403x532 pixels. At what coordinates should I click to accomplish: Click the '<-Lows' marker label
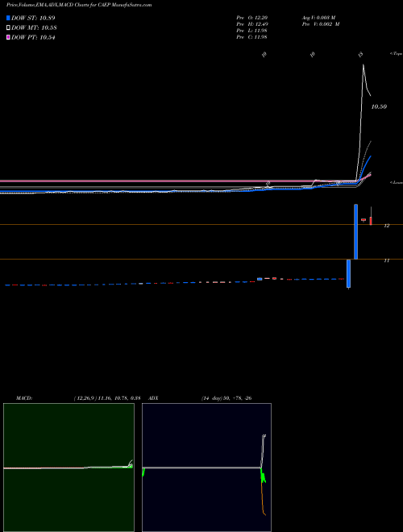(397, 182)
